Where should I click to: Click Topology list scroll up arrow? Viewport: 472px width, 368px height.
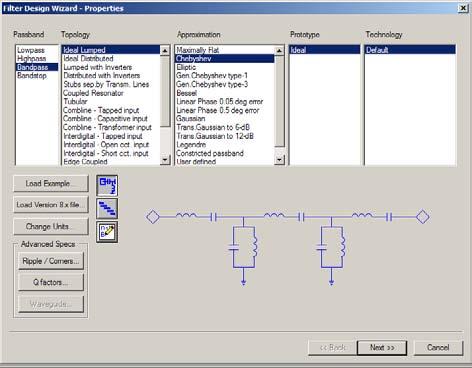[165, 50]
